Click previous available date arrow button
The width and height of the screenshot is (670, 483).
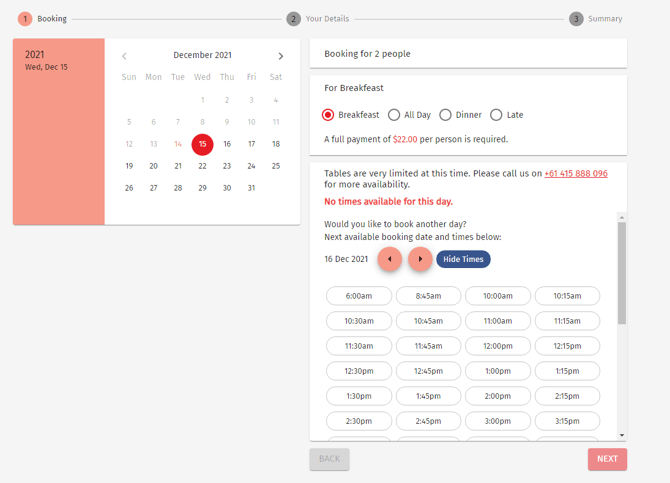[x=389, y=259]
